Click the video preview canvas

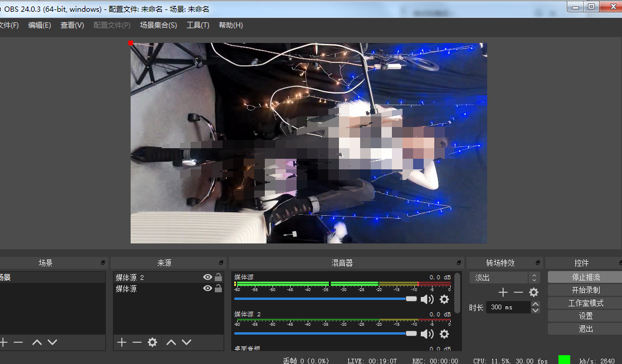(x=308, y=143)
